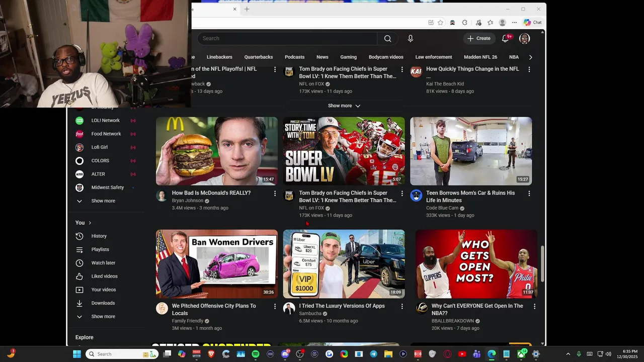
Task: Open the COLORS subscription
Action: [x=100, y=160]
